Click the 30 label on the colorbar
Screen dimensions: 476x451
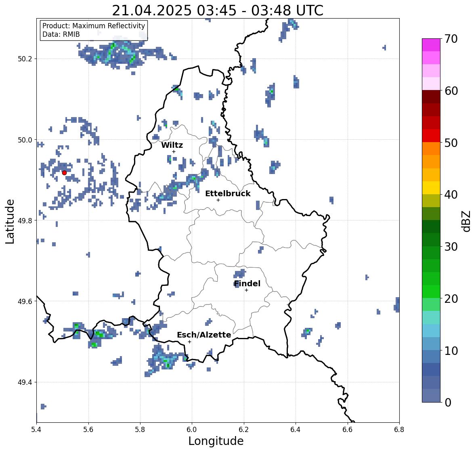(451, 247)
